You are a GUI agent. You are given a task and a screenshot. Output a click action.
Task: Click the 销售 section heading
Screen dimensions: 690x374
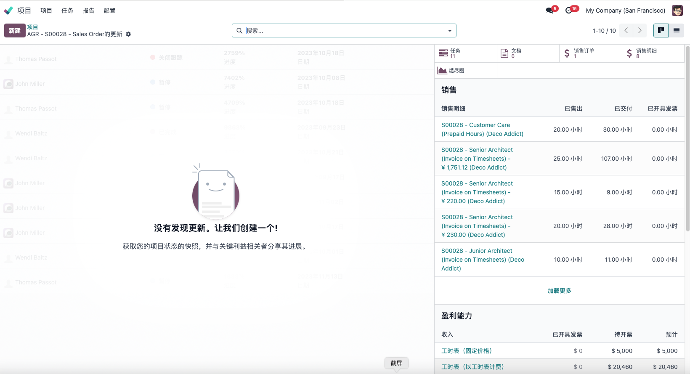449,90
